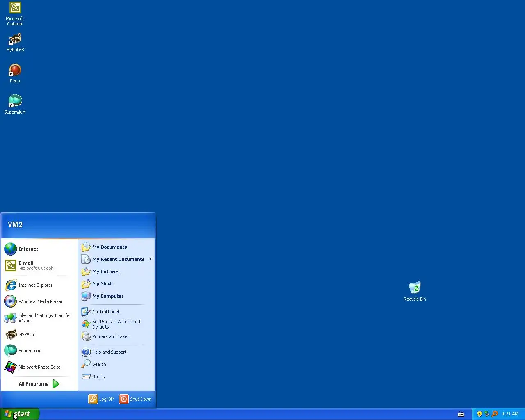Click the Shut Down button
Viewport: 525px width, 420px height.
coord(135,399)
